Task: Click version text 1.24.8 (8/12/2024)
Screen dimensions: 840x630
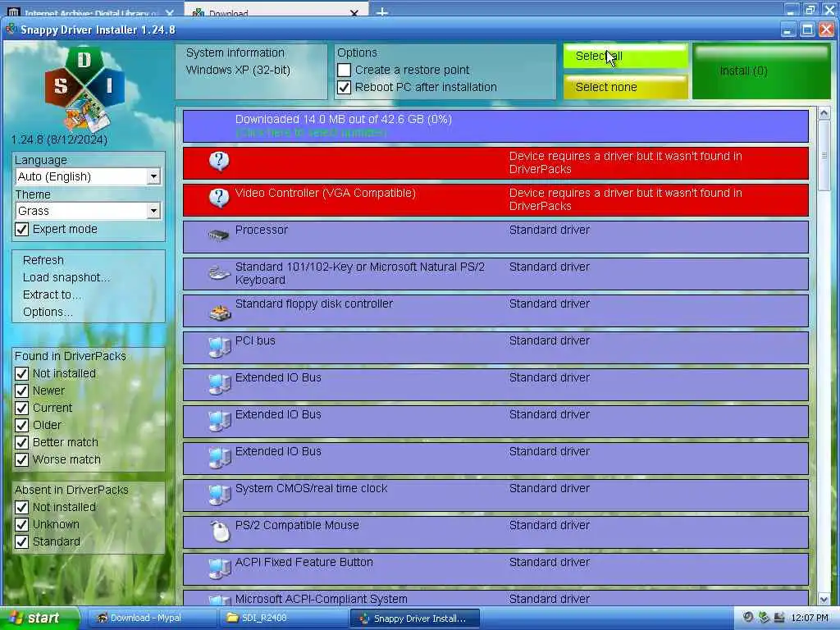Action: (x=59, y=139)
